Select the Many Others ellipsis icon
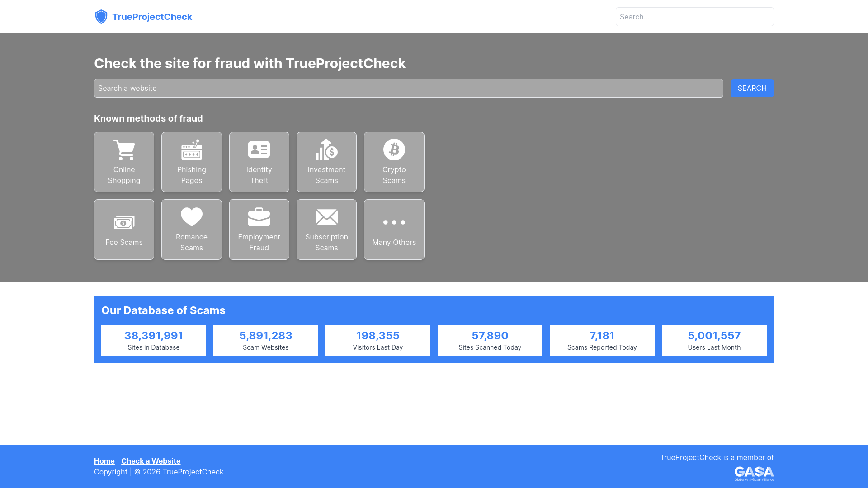 pos(394,222)
